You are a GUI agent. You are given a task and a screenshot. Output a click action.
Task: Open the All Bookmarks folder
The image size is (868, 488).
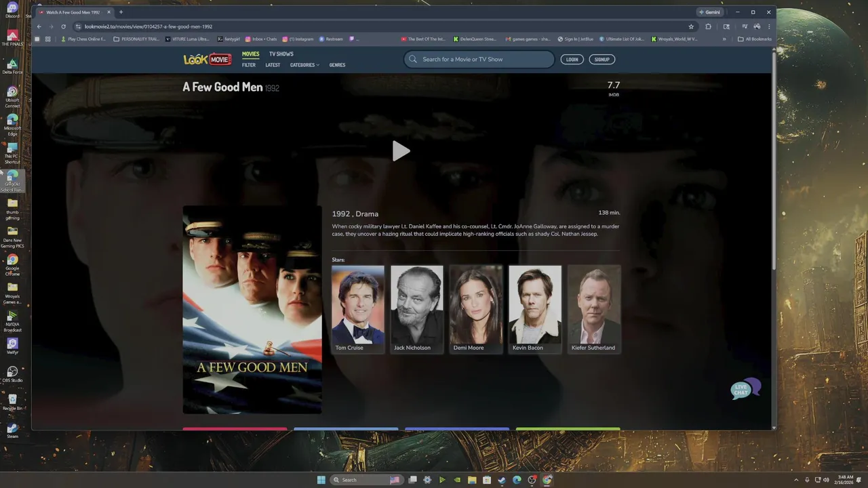pos(755,39)
